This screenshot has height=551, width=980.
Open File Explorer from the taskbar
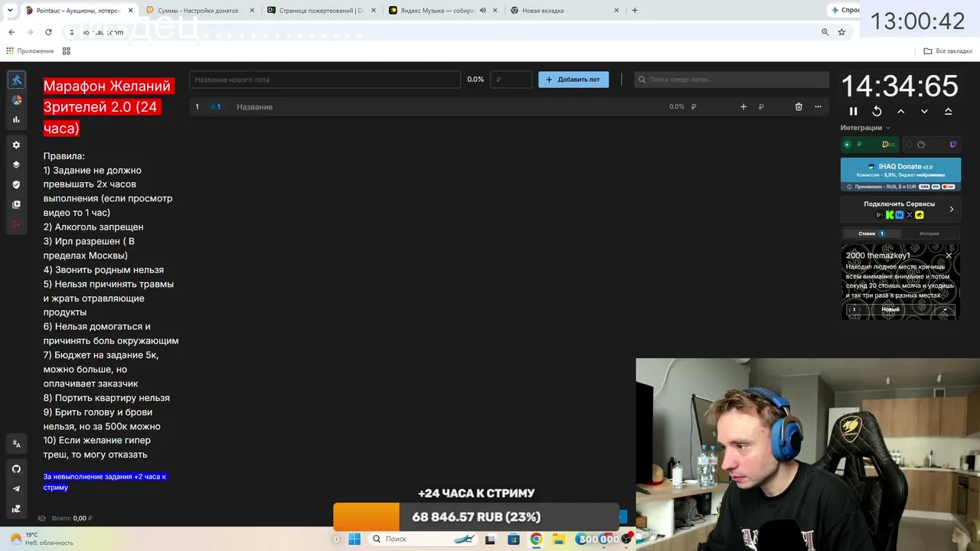(558, 539)
